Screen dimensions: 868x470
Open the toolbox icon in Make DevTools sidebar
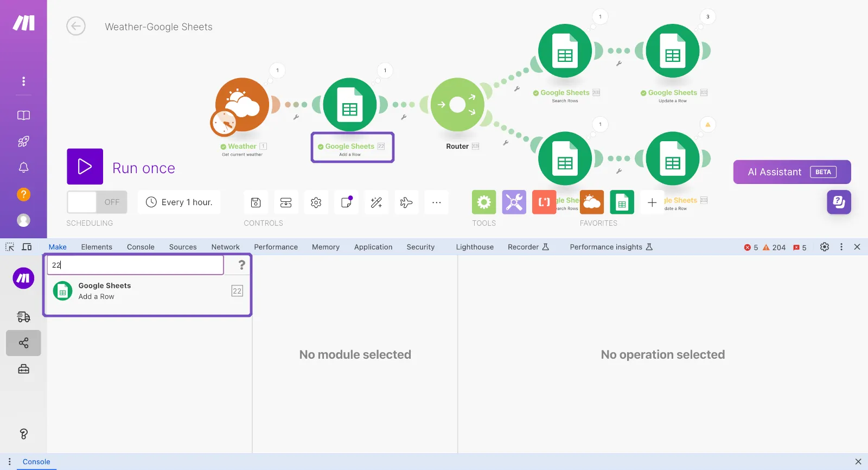coord(23,369)
